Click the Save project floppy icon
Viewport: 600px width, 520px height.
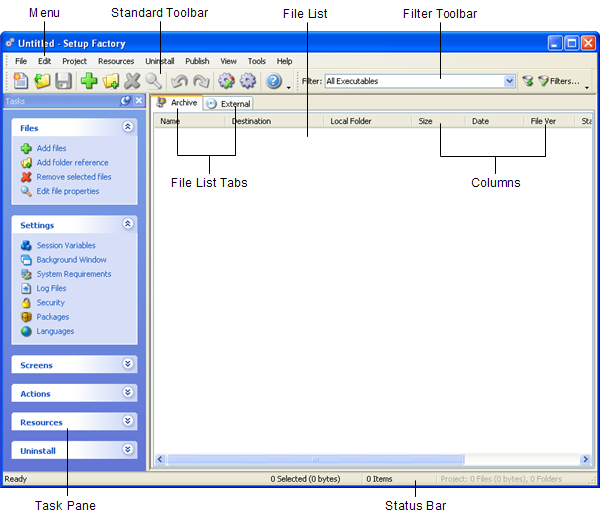click(63, 82)
